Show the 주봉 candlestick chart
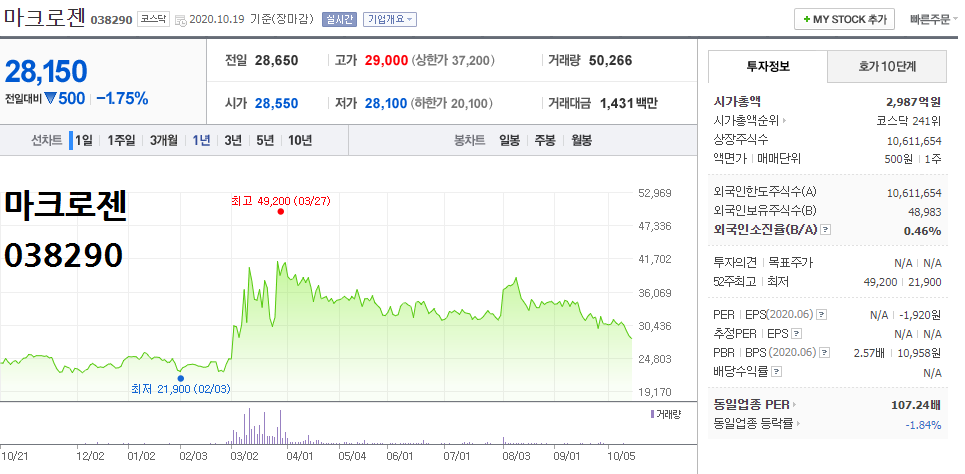 click(545, 140)
